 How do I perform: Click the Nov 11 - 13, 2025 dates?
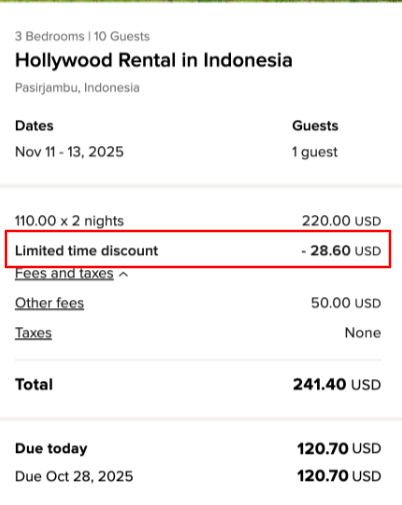[x=69, y=152]
